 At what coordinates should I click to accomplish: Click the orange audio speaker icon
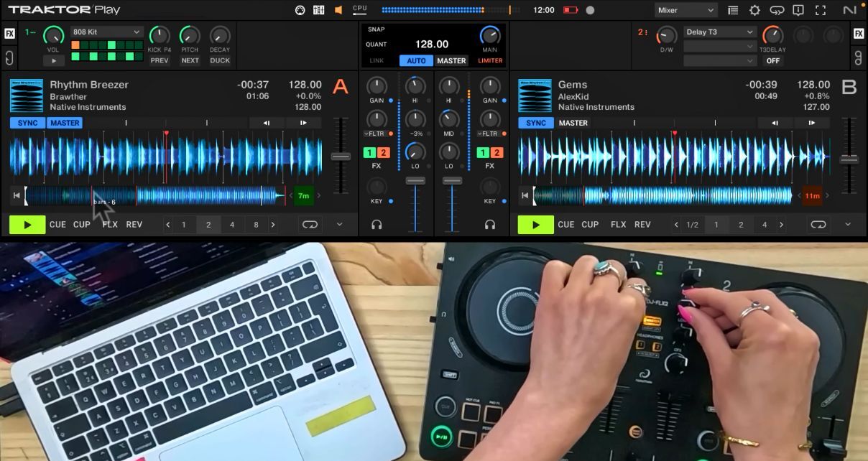click(338, 10)
